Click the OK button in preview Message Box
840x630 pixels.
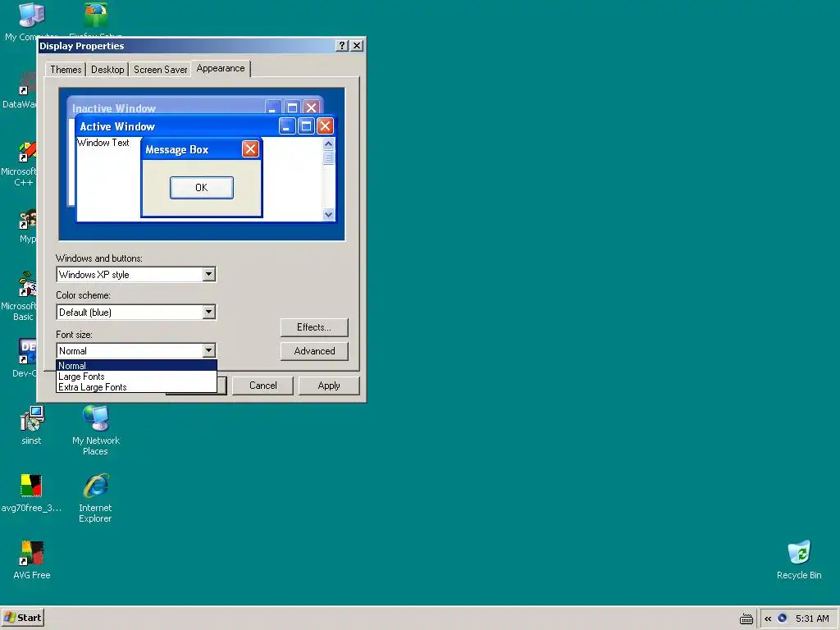point(202,188)
